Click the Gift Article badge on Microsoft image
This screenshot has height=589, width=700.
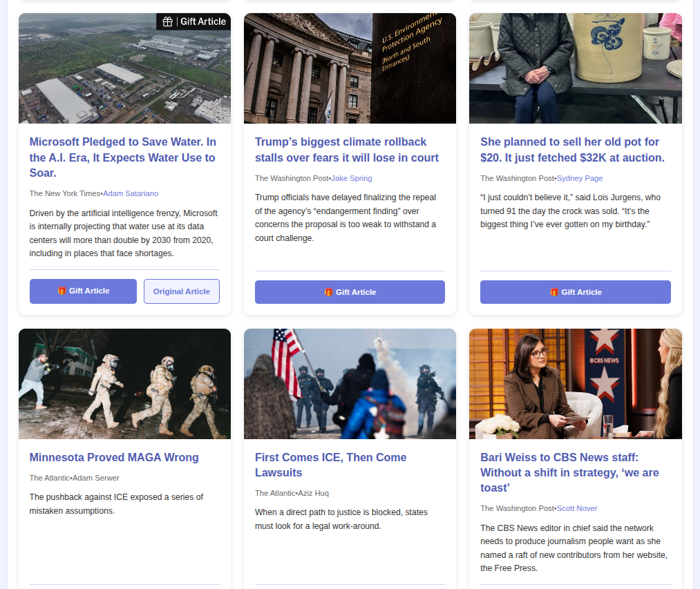click(x=193, y=21)
